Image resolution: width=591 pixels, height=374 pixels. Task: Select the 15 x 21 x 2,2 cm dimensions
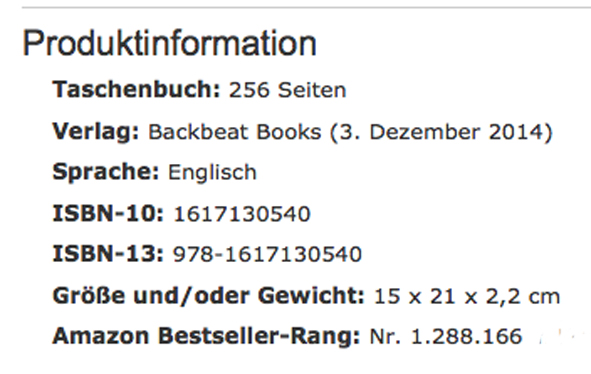[x=467, y=296]
